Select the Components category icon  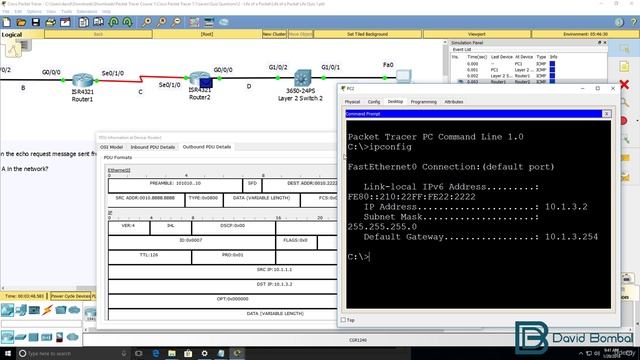pyautogui.click(x=34, y=310)
